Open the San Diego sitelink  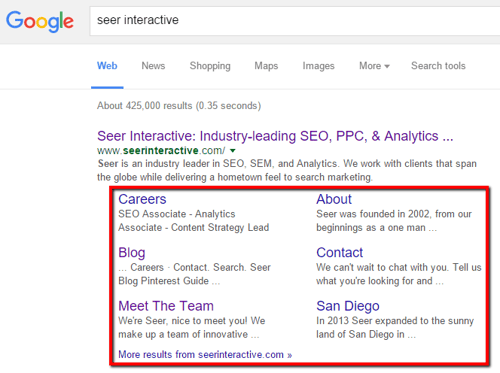pos(348,306)
